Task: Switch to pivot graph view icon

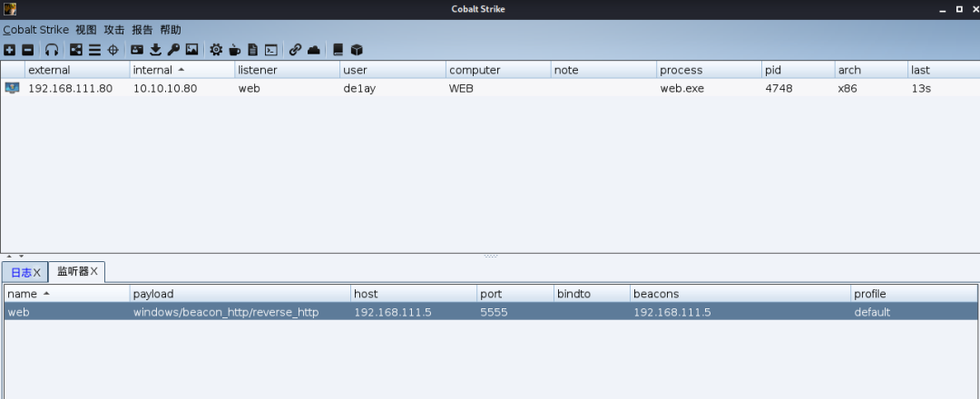Action: click(x=75, y=50)
